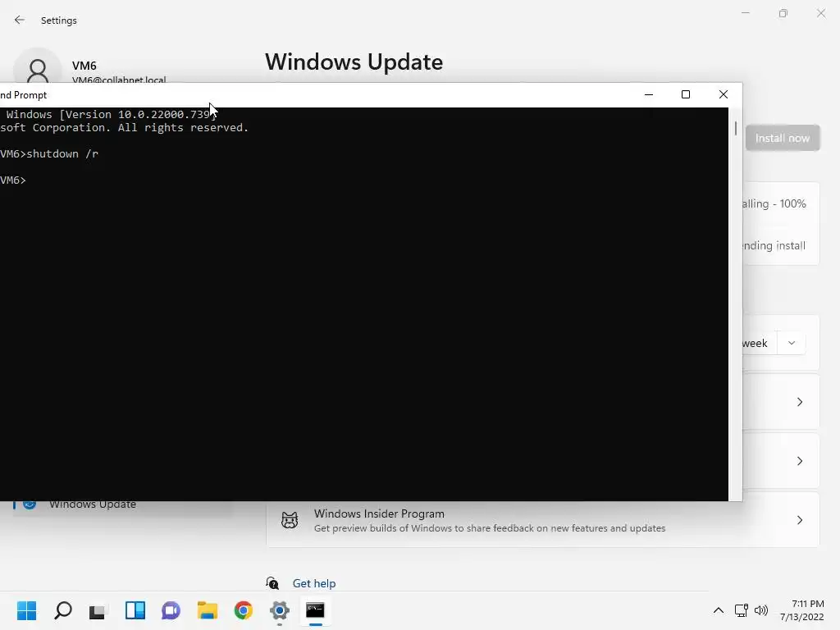Screen dimensions: 840x630
Task: Click the 'Windows Update' page heading
Action: pyautogui.click(x=354, y=62)
